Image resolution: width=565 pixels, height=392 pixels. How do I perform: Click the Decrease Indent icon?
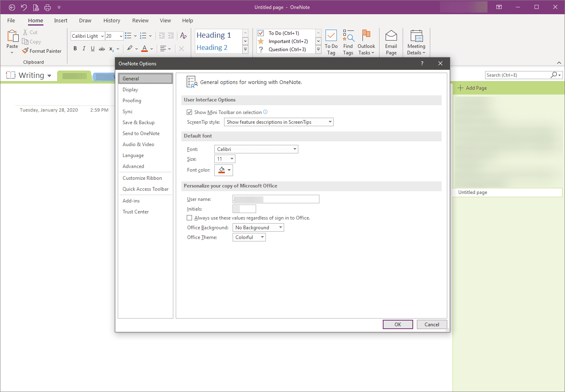coord(162,36)
